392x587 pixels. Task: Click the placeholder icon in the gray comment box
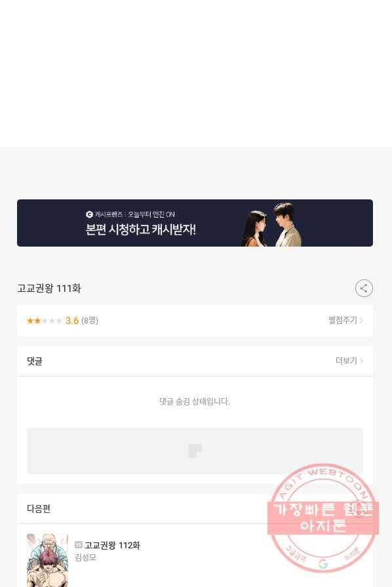click(x=195, y=451)
